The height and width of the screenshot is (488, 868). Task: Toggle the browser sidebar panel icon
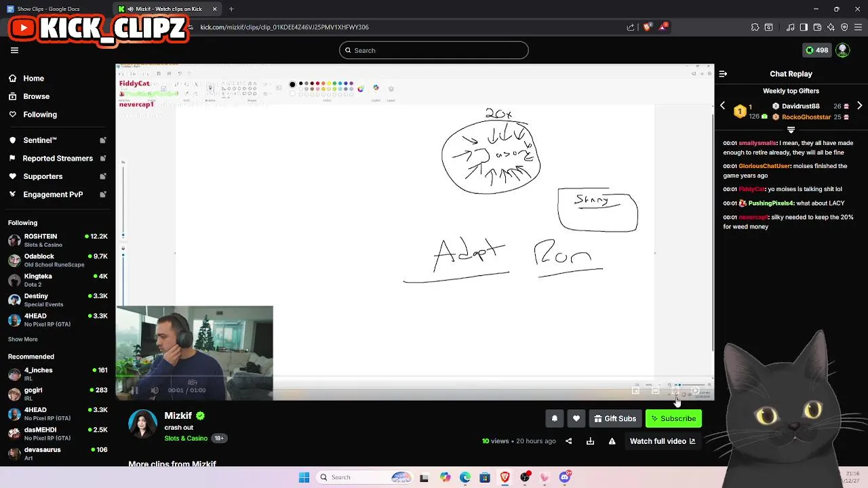point(804,27)
